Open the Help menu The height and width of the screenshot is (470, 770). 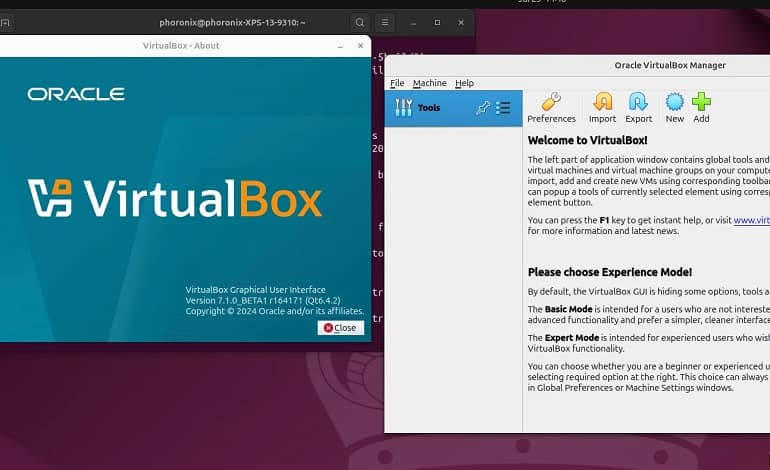(x=464, y=83)
